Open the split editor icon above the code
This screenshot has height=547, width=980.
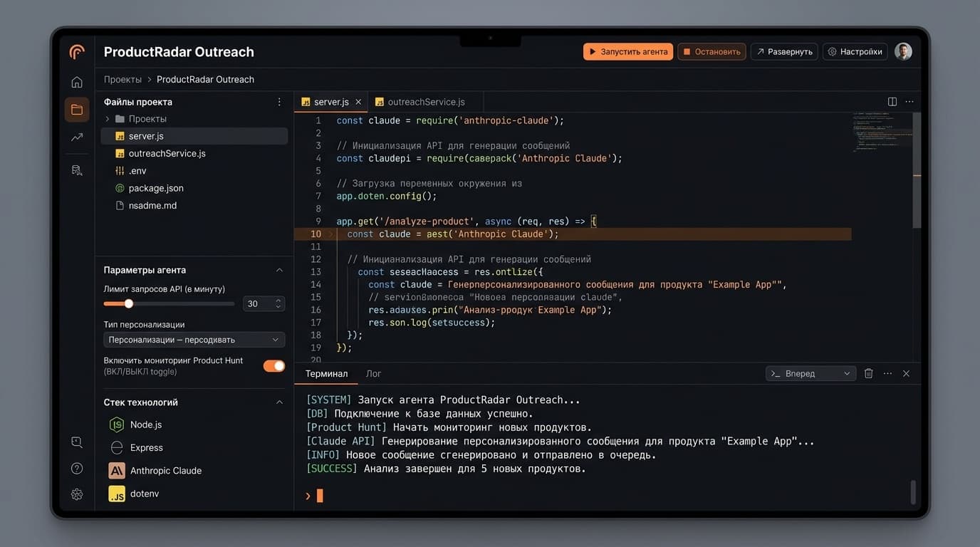[x=892, y=101]
